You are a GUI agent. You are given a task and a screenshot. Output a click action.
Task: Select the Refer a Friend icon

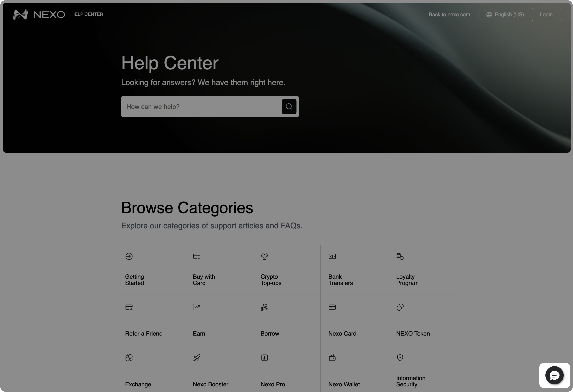tap(129, 307)
